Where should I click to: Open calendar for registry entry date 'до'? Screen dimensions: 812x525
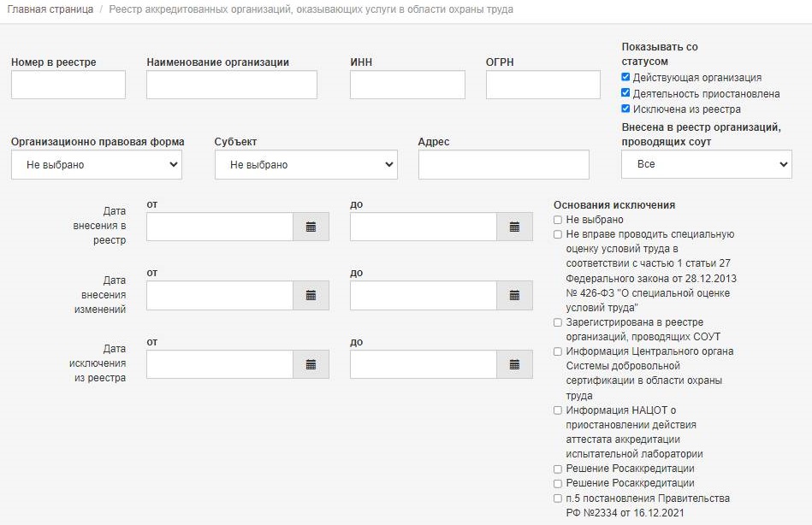(x=514, y=227)
